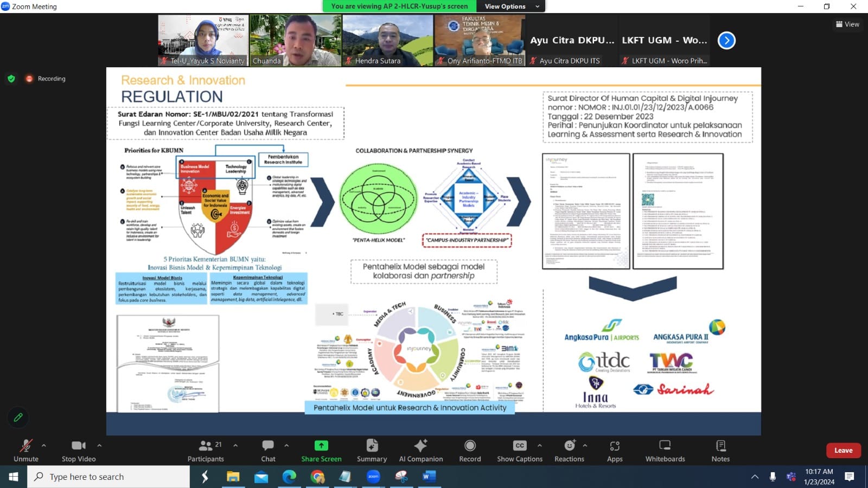Viewport: 868px width, 488px height.
Task: Open the Apps panel
Action: [615, 451]
